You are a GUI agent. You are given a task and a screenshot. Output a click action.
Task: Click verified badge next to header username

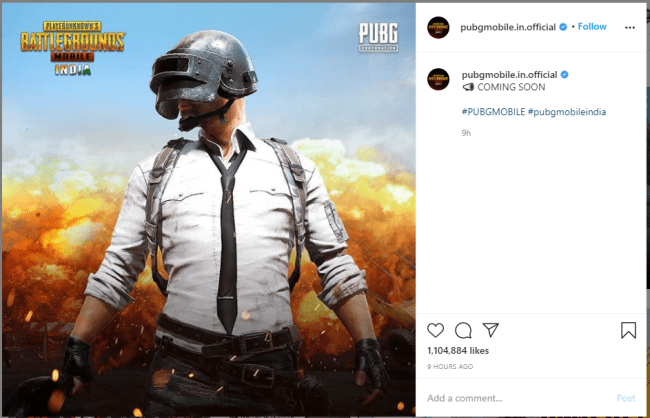[x=563, y=27]
